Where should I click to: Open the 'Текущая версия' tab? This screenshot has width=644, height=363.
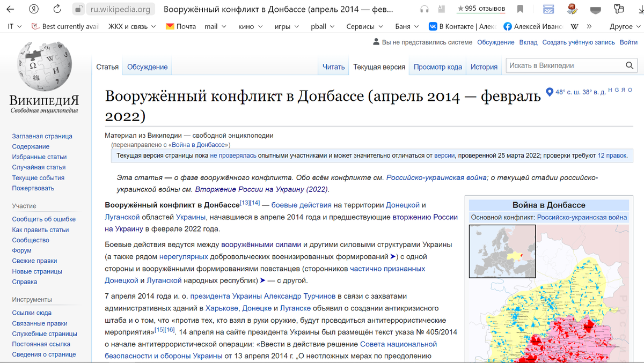(379, 67)
